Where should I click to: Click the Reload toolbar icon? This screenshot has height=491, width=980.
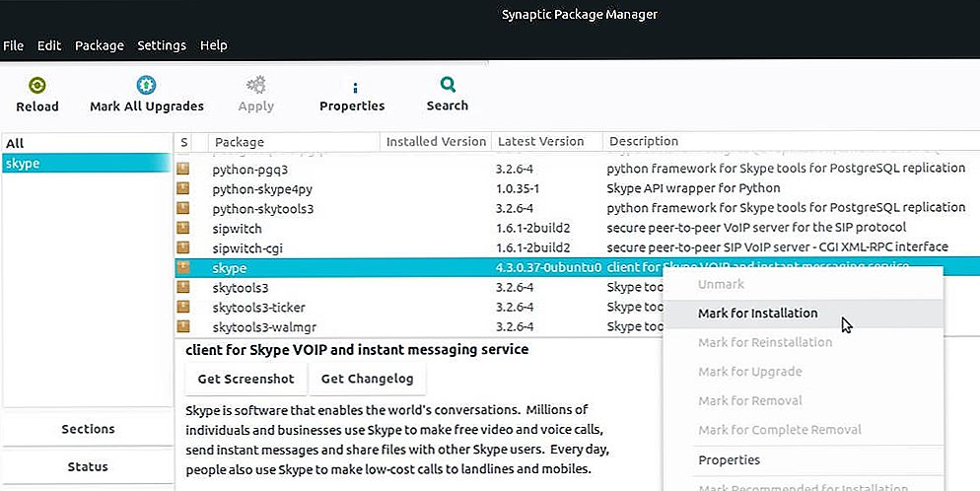coord(37,86)
